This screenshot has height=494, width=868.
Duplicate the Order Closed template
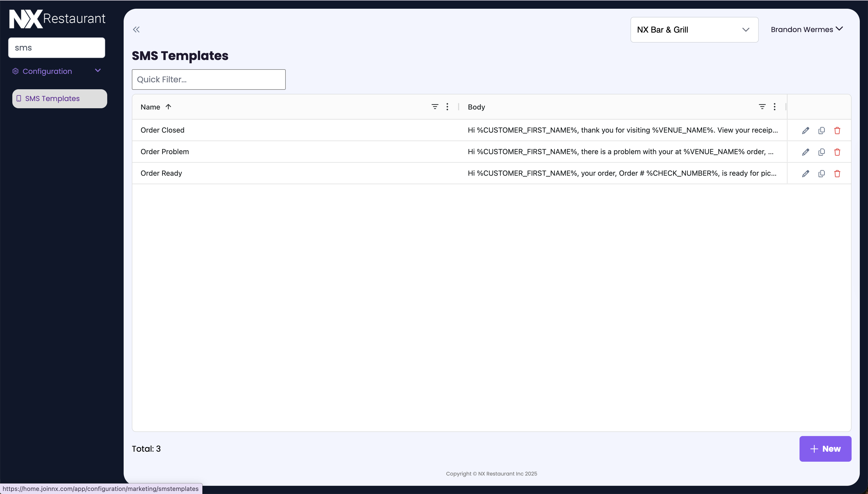821,131
